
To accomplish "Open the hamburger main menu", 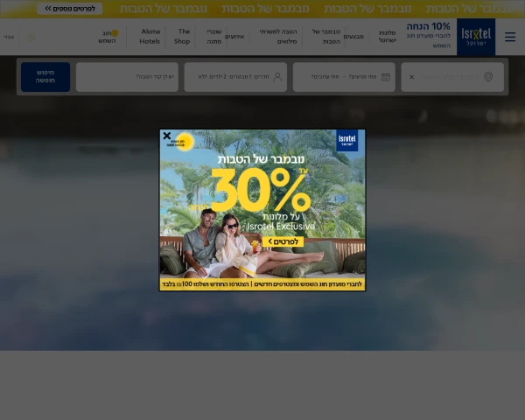I will tap(509, 37).
